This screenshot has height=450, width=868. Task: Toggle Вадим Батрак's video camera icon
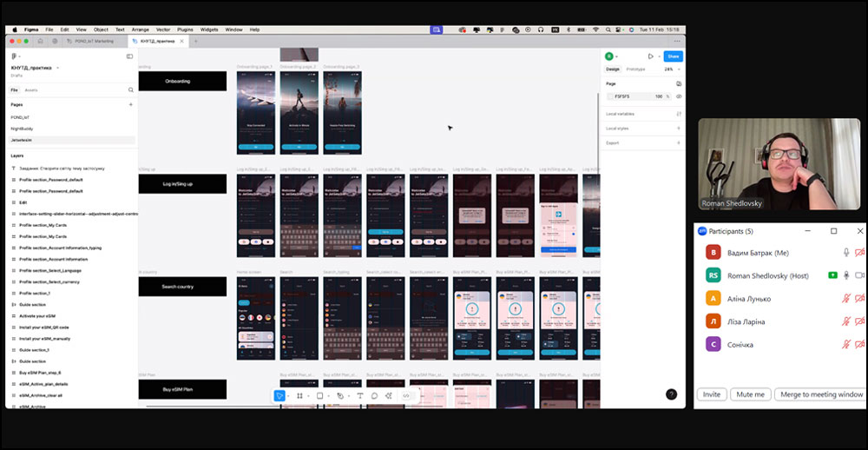[x=859, y=253]
